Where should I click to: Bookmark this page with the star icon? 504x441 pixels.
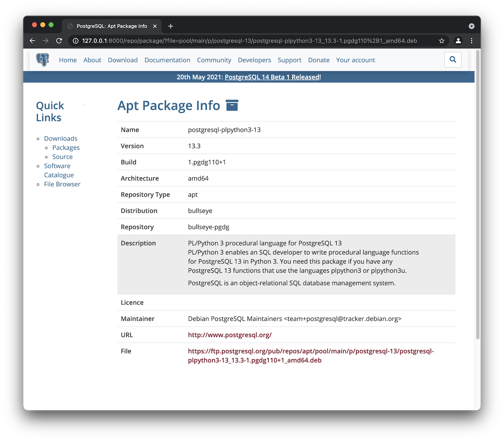point(442,41)
